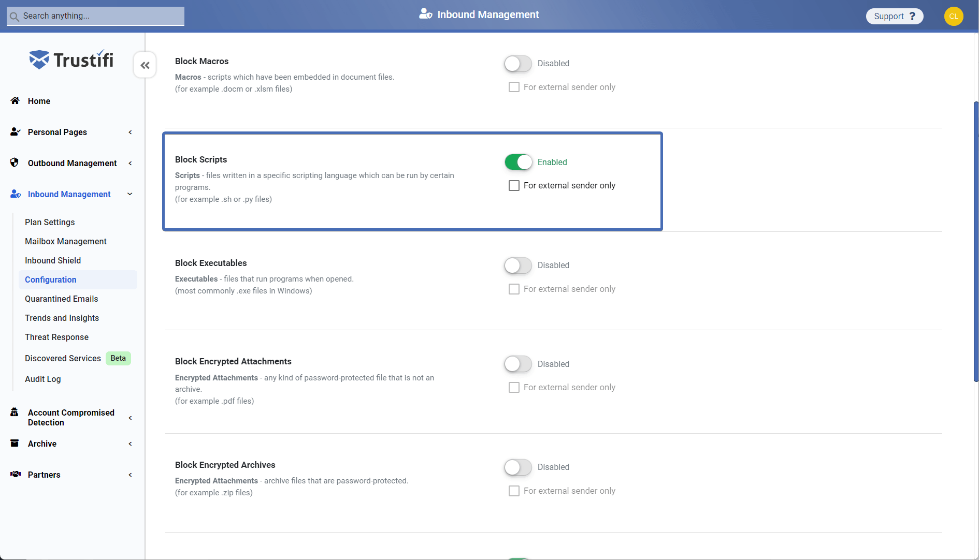Expand the Partners chevron
The height and width of the screenshot is (560, 979).
pyautogui.click(x=130, y=475)
